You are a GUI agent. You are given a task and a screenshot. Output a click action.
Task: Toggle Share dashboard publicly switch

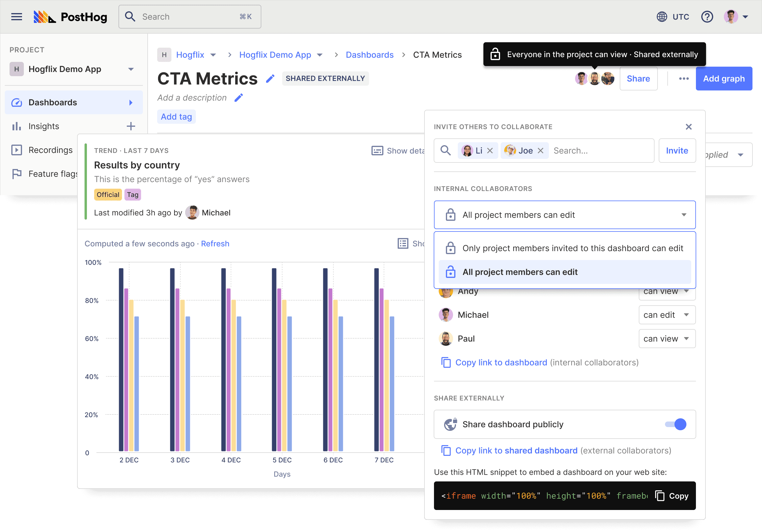point(676,424)
